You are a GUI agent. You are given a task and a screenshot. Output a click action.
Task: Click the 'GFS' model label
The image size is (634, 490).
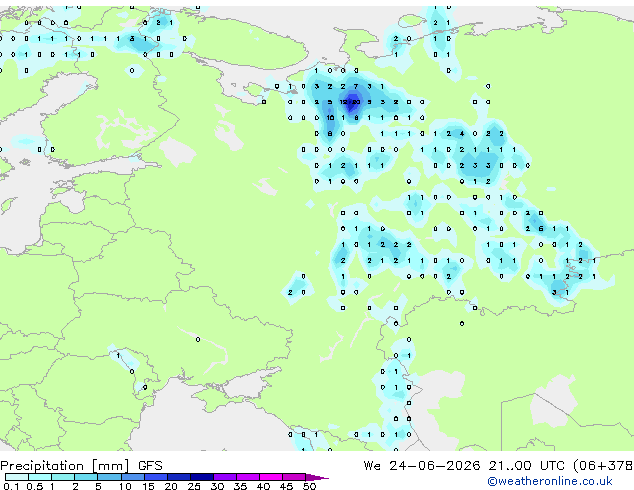(150, 466)
